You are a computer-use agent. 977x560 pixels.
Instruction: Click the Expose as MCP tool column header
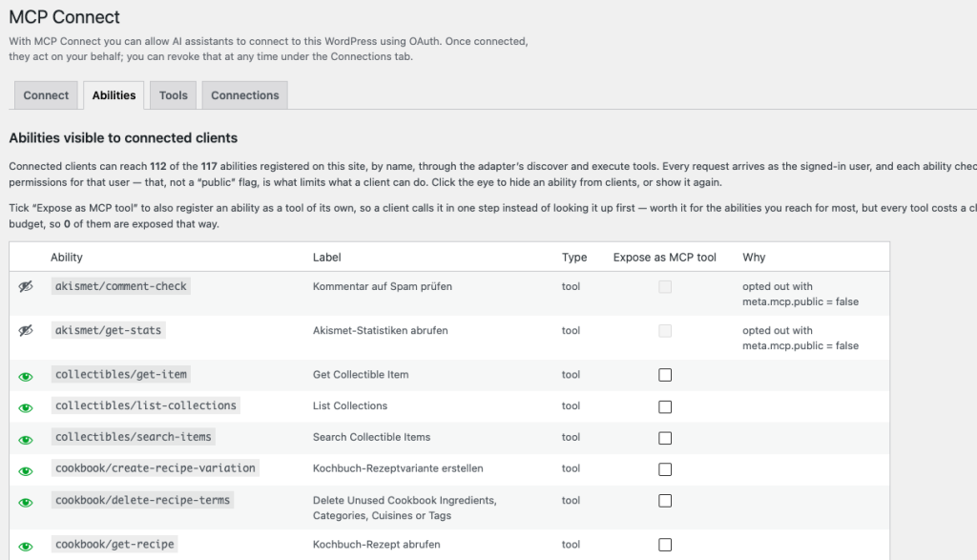[665, 258]
